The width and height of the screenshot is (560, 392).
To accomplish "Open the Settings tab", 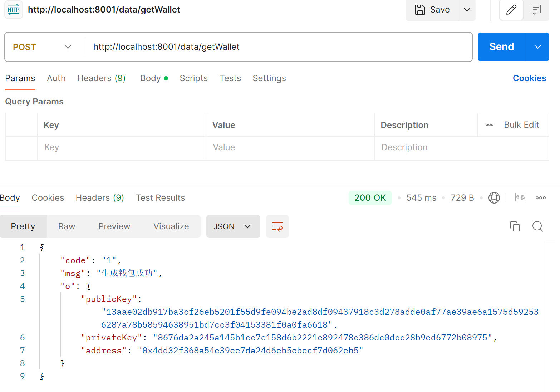I will click(269, 78).
